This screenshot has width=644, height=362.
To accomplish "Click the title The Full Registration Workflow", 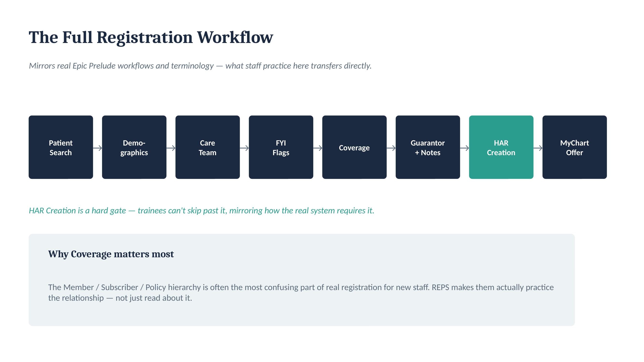I will [x=151, y=37].
